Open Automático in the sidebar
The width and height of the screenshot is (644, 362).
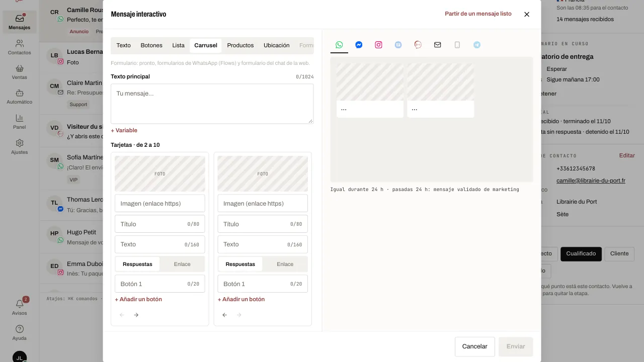click(x=20, y=97)
